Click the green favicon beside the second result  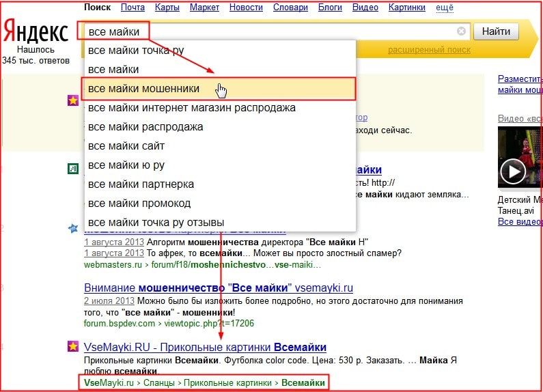(73, 169)
